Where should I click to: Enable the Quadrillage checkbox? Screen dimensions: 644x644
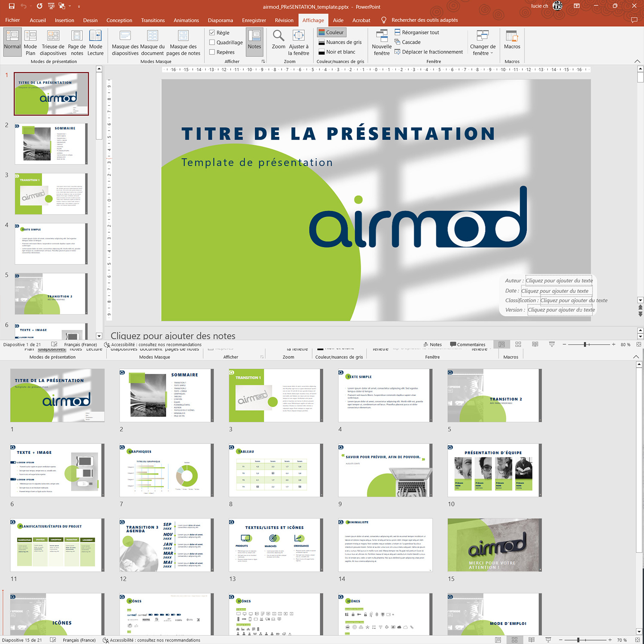tap(212, 43)
